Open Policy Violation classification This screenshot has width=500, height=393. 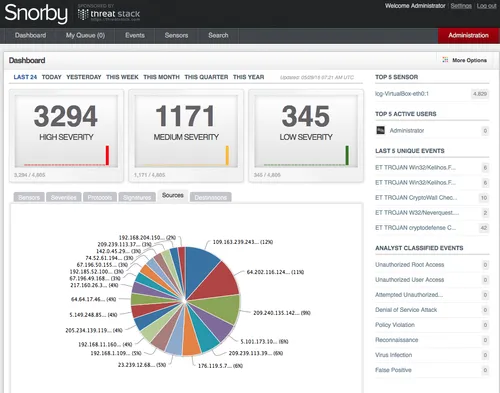point(395,325)
